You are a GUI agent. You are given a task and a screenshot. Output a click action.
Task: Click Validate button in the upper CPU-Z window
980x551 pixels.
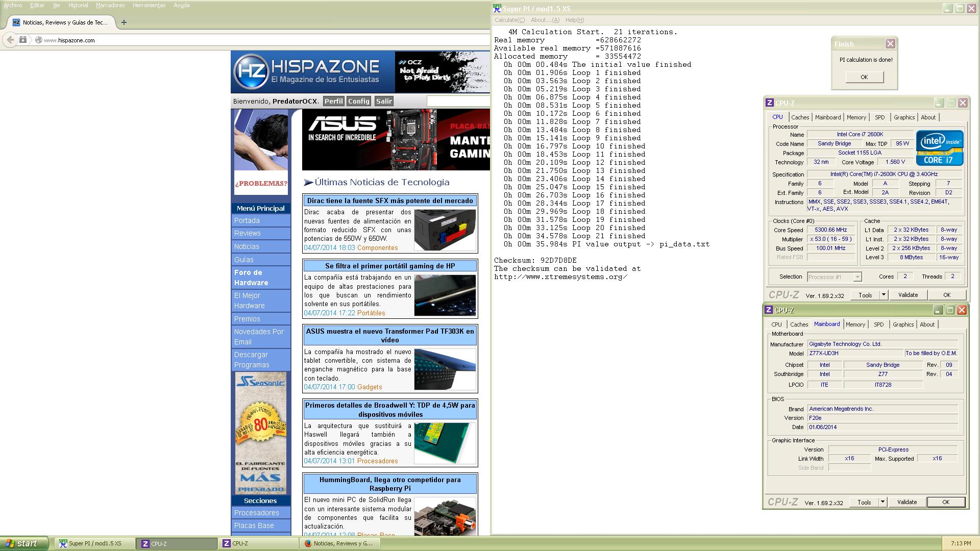[908, 295]
